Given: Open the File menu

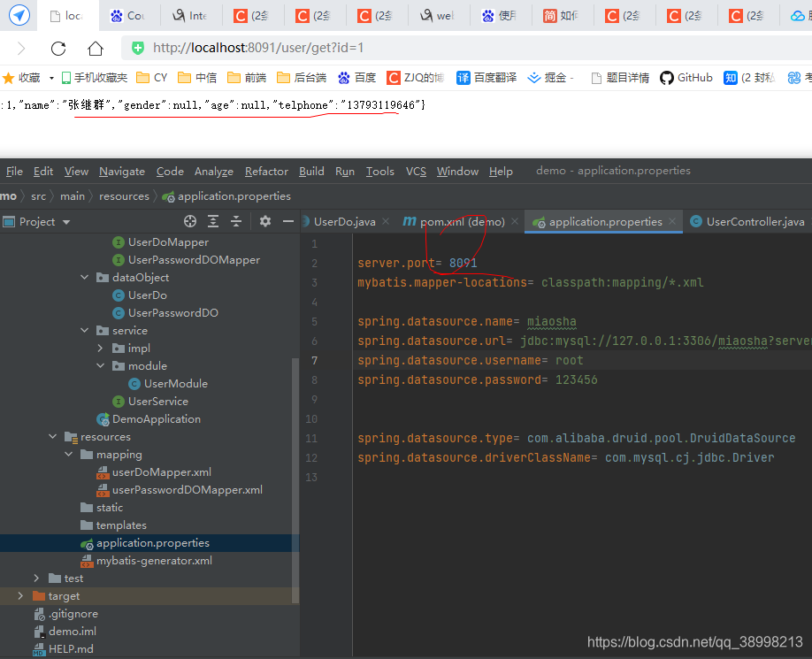Looking at the screenshot, I should (x=14, y=172).
